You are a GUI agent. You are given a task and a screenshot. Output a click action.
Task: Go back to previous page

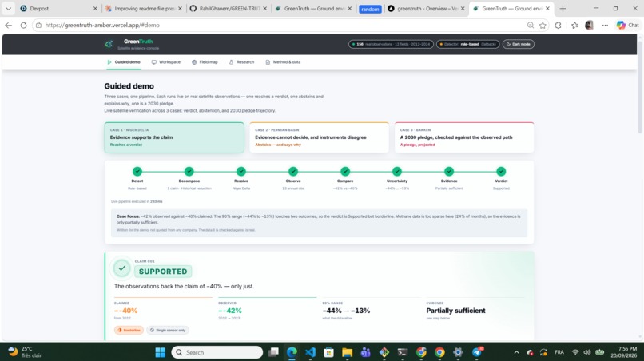point(8,25)
